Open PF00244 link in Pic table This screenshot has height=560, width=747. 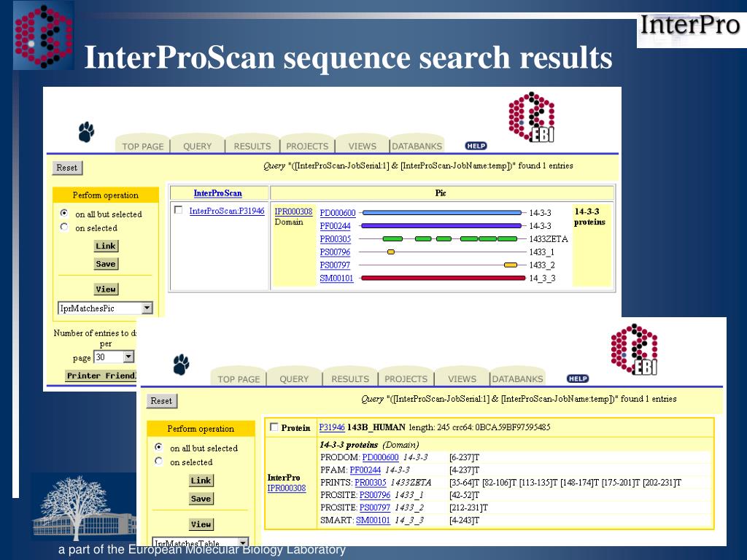(x=335, y=226)
